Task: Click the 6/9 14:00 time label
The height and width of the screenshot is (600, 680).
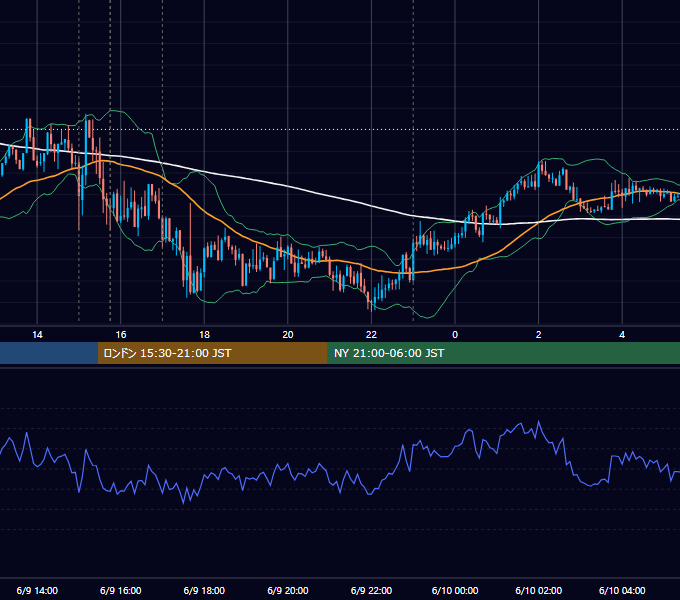Action: [37, 590]
